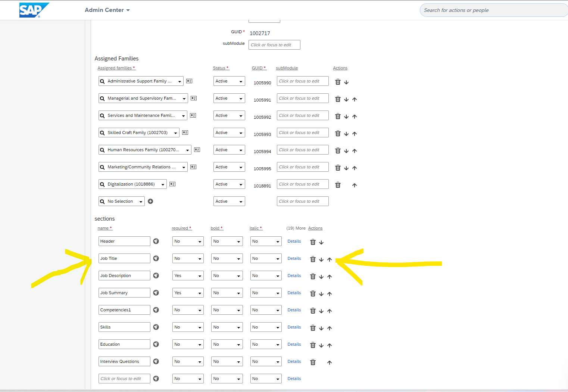This screenshot has height=392, width=568.
Task: Move Managerial and Supervisory family up
Action: [x=355, y=99]
